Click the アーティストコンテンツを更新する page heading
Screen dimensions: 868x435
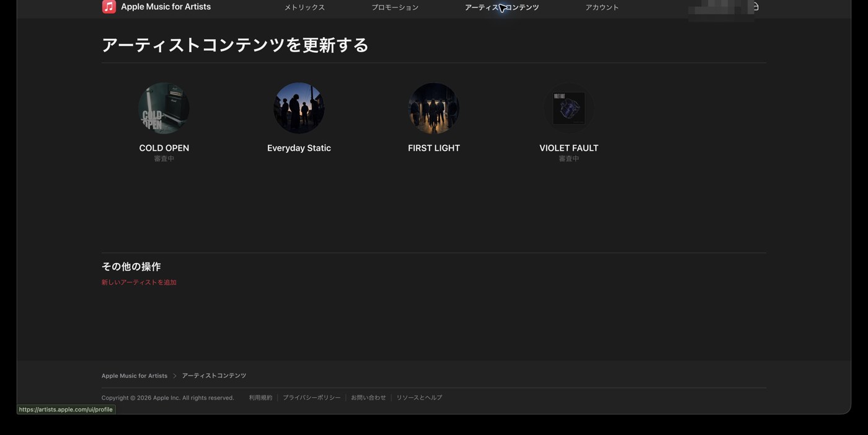point(235,45)
